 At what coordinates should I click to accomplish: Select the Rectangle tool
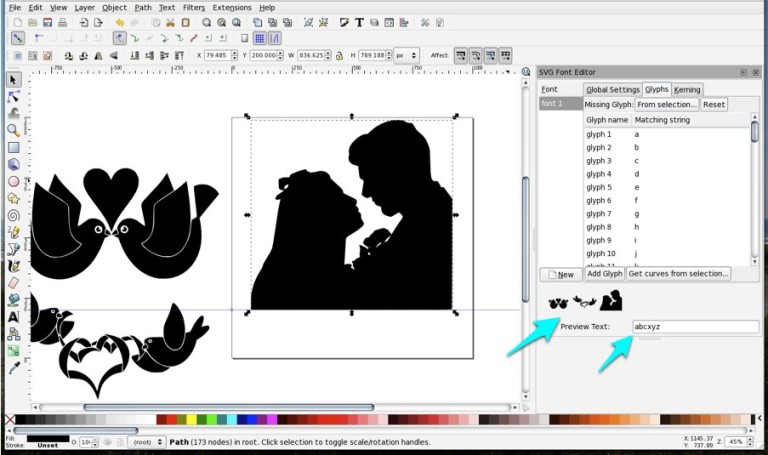(x=14, y=147)
